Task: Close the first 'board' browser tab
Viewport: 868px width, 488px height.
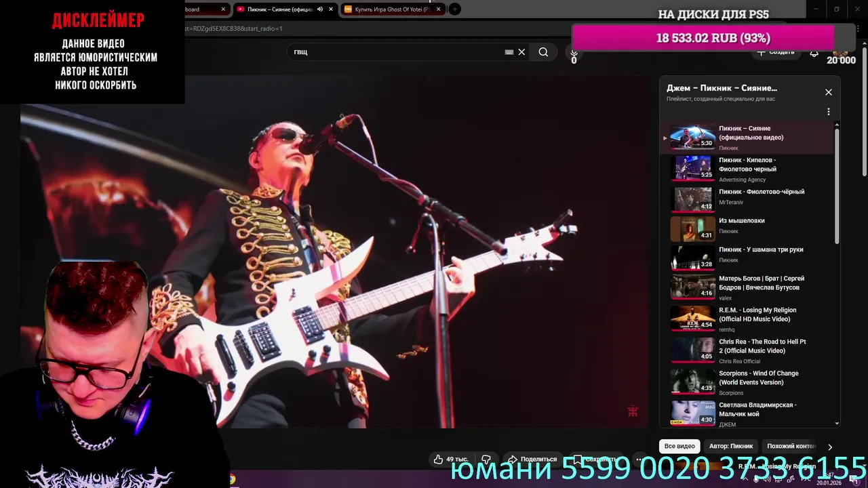Action: [223, 9]
